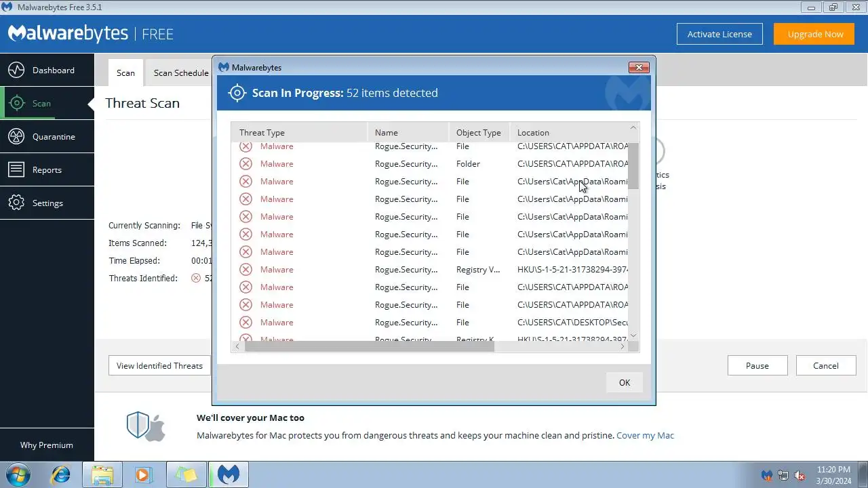868x488 pixels.
Task: Select the Registry V... threat row
Action: 430,269
